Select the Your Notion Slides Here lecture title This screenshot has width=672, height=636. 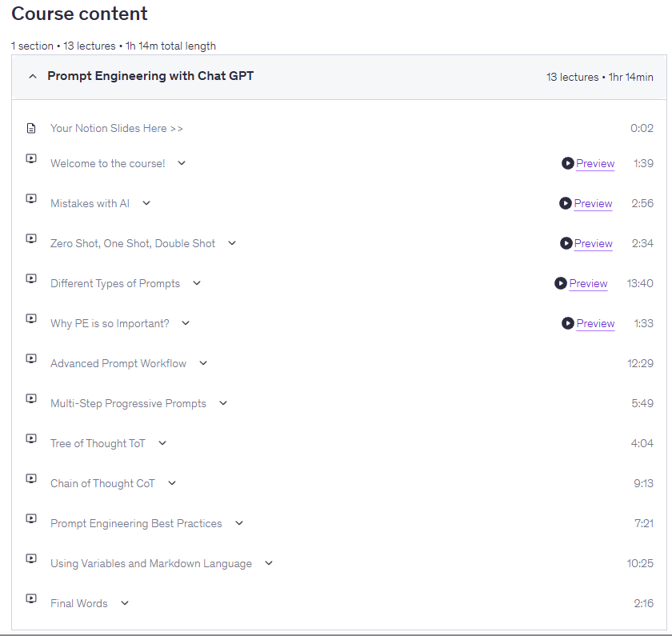click(x=117, y=128)
